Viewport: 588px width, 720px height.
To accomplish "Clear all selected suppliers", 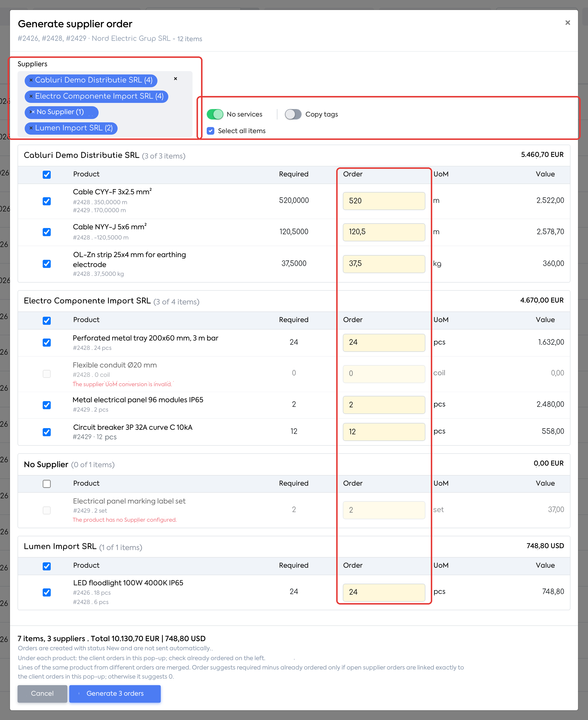I will point(175,79).
